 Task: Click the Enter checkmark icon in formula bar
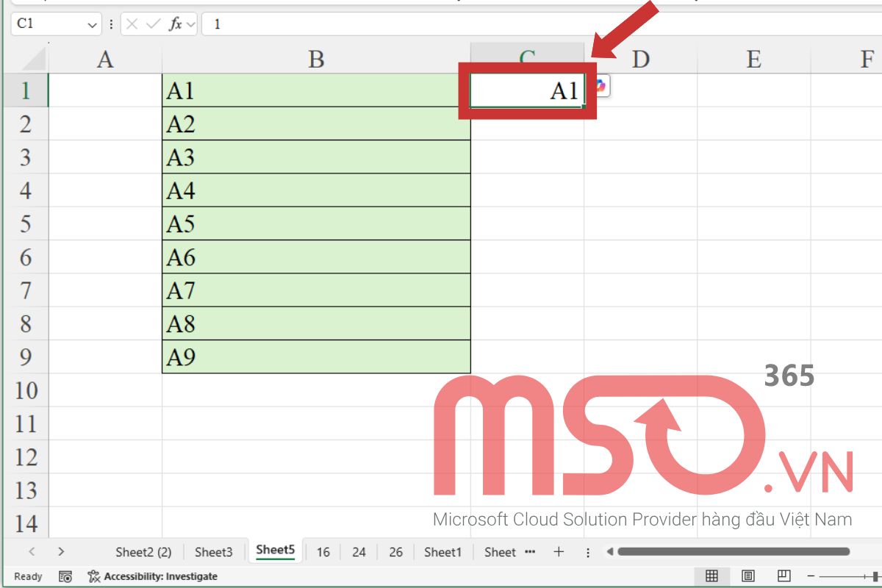tap(154, 24)
